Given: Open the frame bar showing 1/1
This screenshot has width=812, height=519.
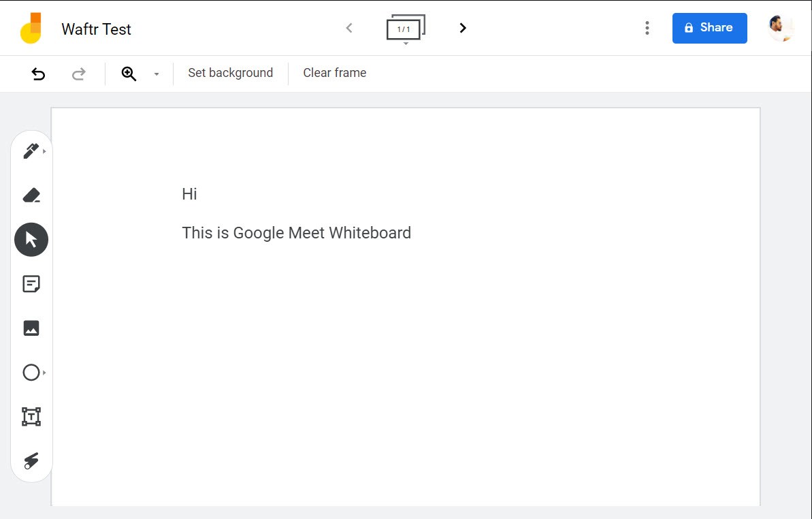Looking at the screenshot, I should point(405,28).
